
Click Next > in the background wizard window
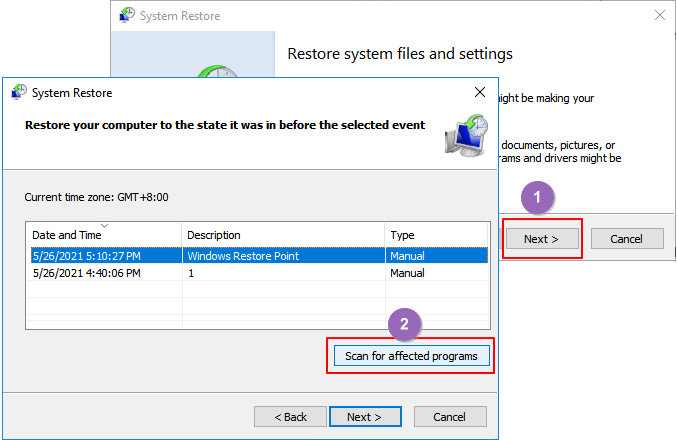tap(541, 239)
